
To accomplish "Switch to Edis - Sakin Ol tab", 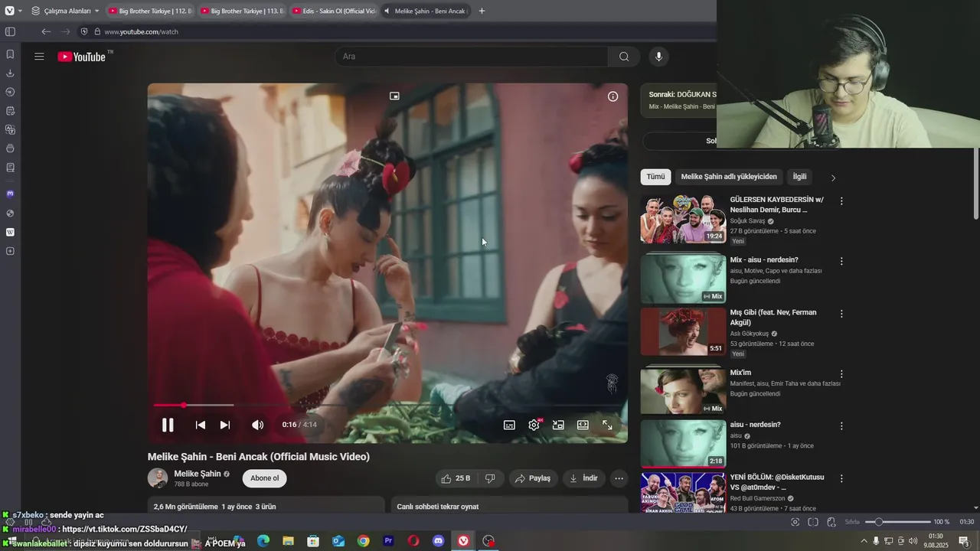I will (x=333, y=11).
